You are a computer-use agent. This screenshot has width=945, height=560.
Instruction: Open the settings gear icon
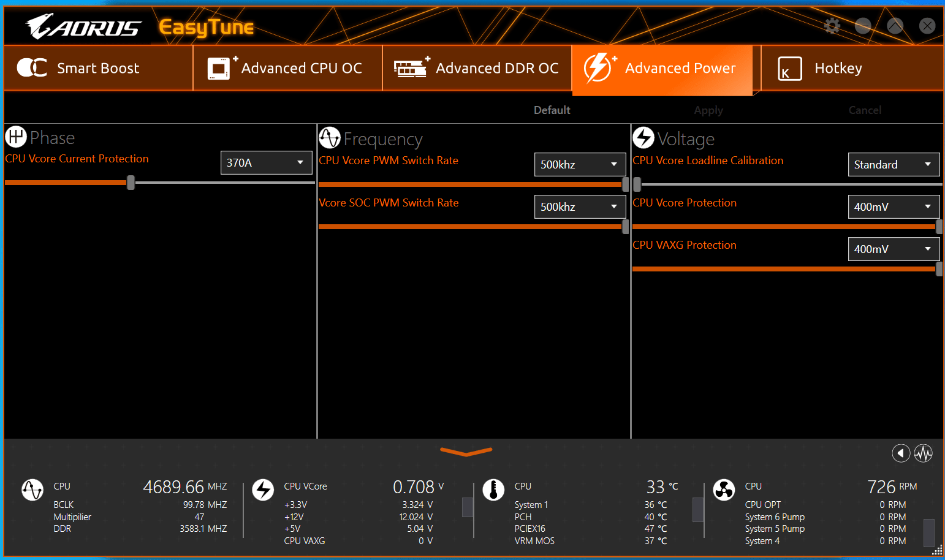click(x=832, y=26)
